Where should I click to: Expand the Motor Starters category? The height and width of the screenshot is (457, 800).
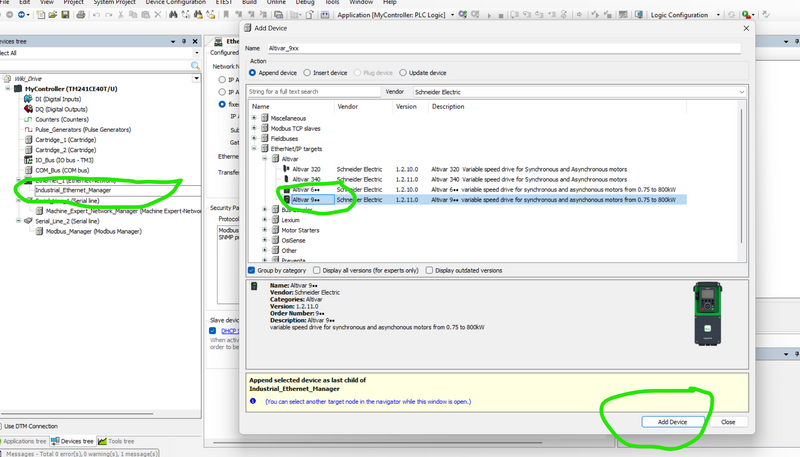[266, 229]
